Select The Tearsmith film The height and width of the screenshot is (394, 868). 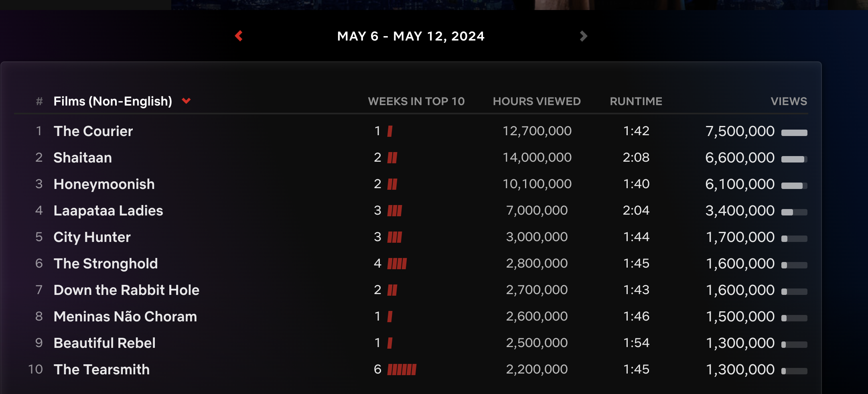pyautogui.click(x=102, y=370)
